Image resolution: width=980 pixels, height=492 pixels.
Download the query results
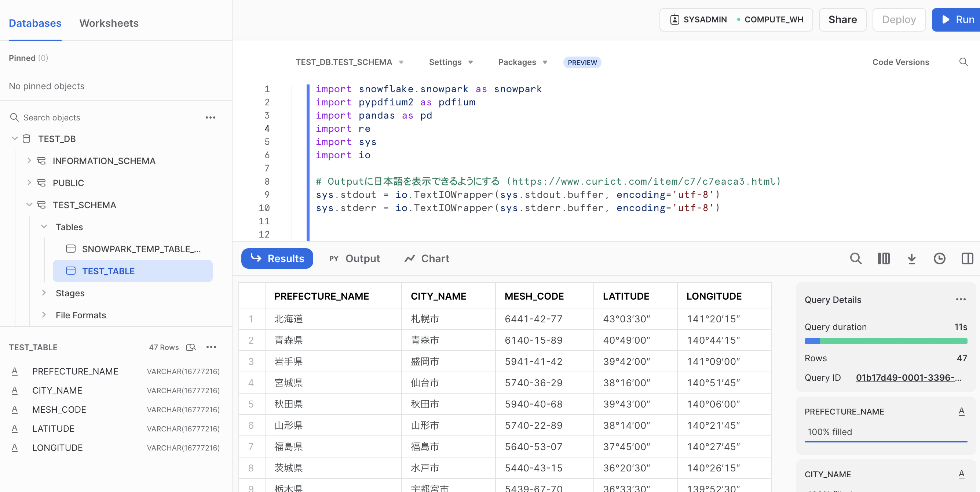pyautogui.click(x=911, y=258)
